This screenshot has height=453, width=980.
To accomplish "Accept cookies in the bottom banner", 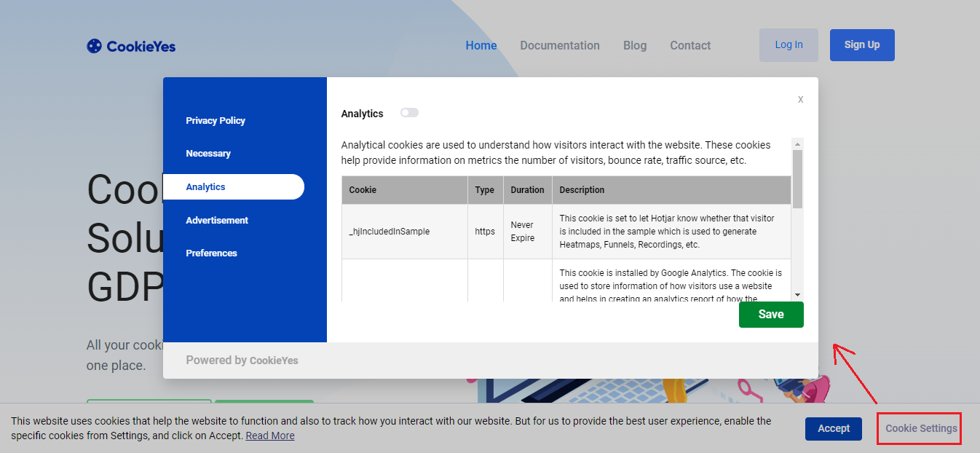I will click(833, 428).
